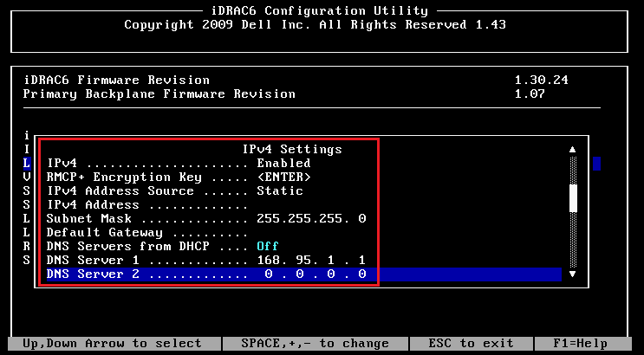Click SPACE,+,- to change hint
Image resolution: width=644 pixels, height=355 pixels.
coord(315,344)
